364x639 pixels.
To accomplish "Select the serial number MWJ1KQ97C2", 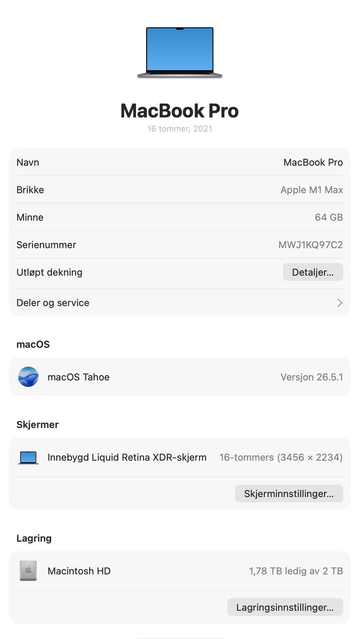I will (311, 245).
